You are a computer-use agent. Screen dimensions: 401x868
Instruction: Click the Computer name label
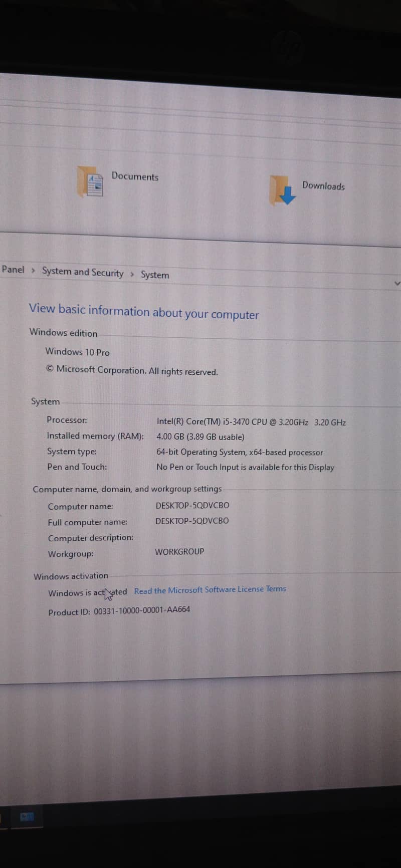(x=80, y=507)
